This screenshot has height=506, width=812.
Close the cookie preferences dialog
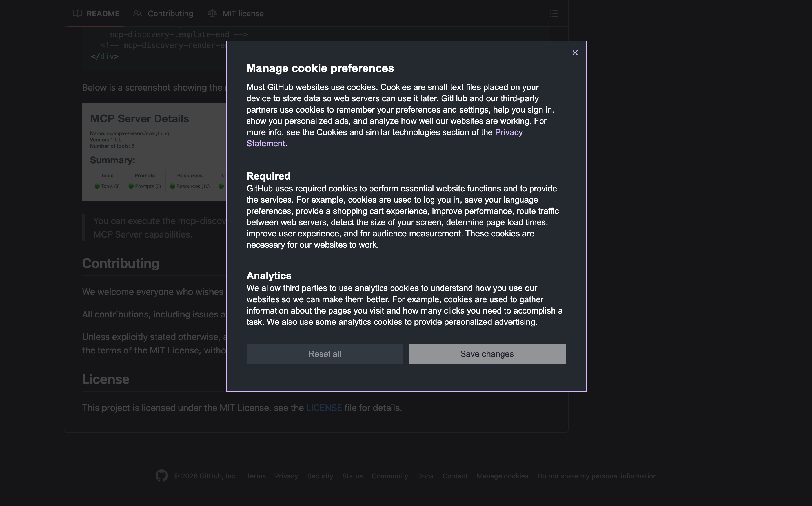coord(575,53)
